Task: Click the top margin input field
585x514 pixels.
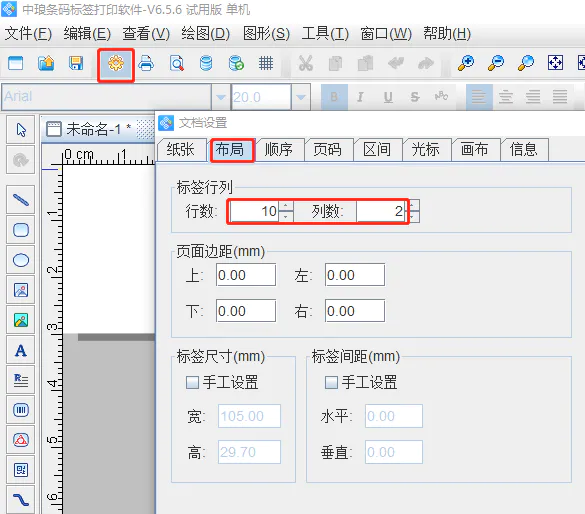Action: tap(246, 275)
